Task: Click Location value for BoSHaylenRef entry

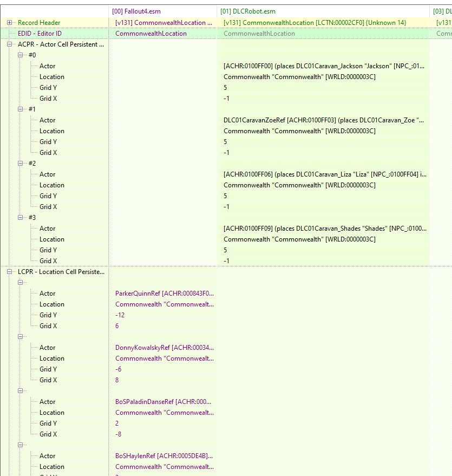Action: [165, 467]
